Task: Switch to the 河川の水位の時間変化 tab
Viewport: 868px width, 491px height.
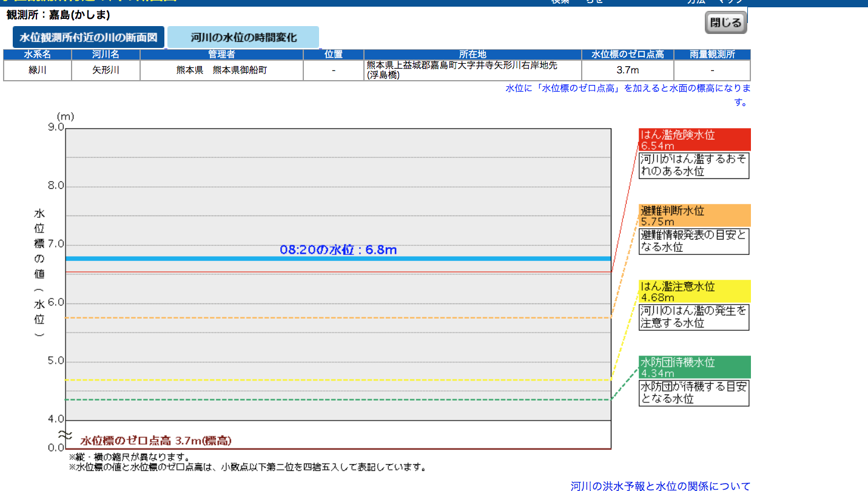Action: tap(243, 38)
